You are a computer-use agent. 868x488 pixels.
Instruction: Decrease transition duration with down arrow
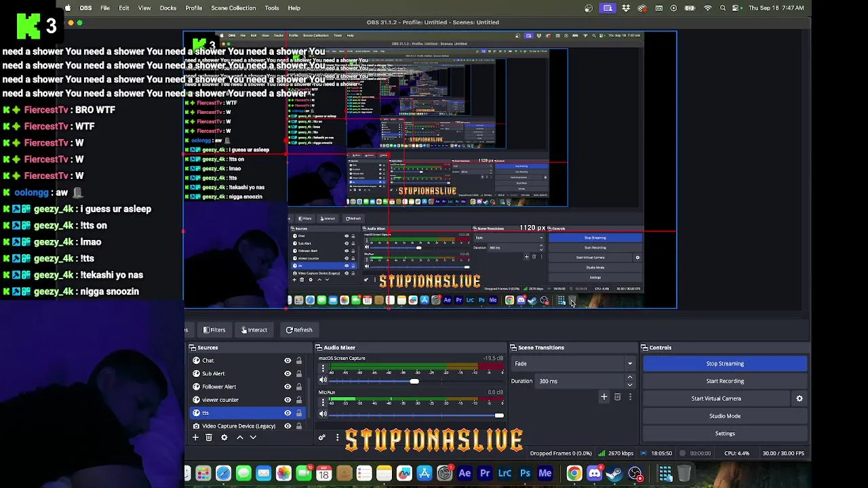point(630,385)
